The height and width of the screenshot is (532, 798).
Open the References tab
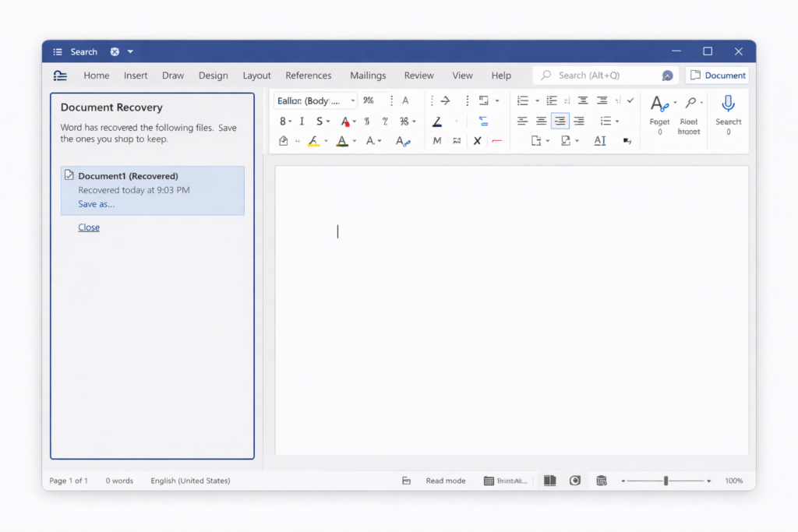pyautogui.click(x=309, y=76)
